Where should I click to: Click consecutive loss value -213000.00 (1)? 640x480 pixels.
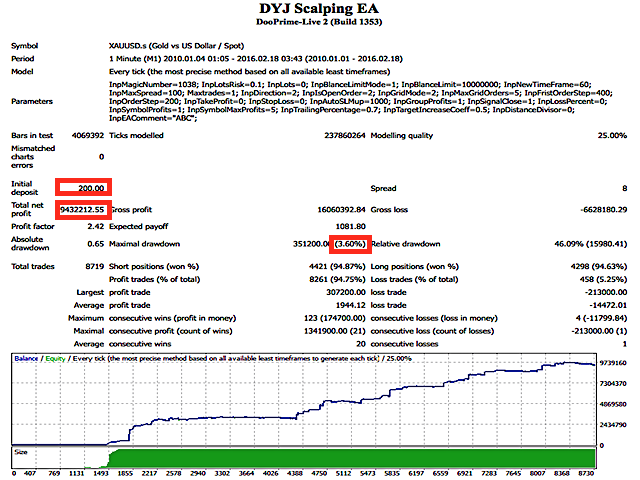pos(600,331)
